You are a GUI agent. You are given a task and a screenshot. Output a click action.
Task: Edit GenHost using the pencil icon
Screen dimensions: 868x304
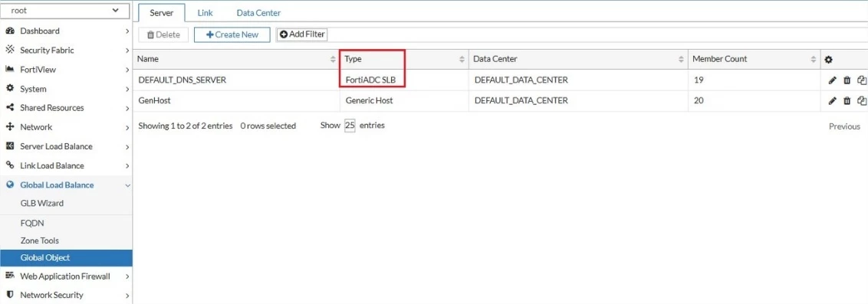pyautogui.click(x=832, y=100)
